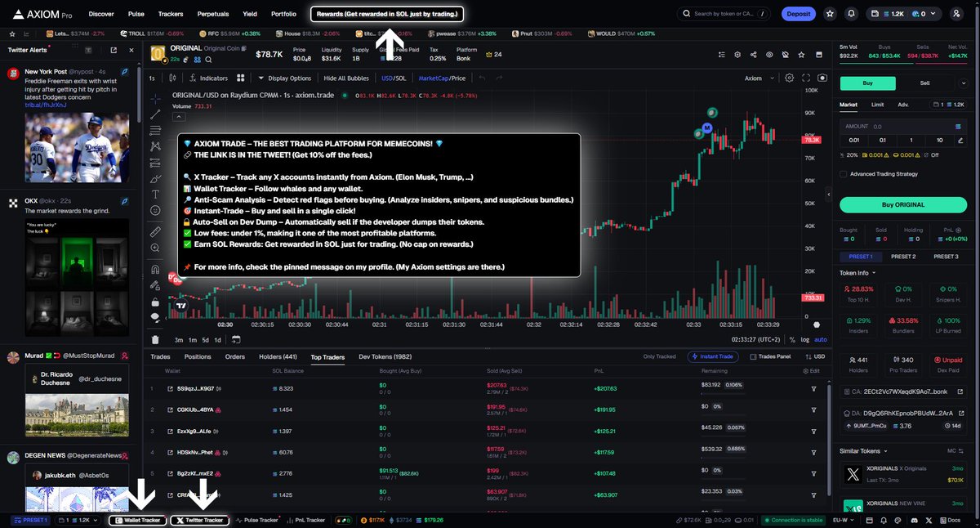
Task: Select the trend line drawing tool
Action: tap(155, 114)
